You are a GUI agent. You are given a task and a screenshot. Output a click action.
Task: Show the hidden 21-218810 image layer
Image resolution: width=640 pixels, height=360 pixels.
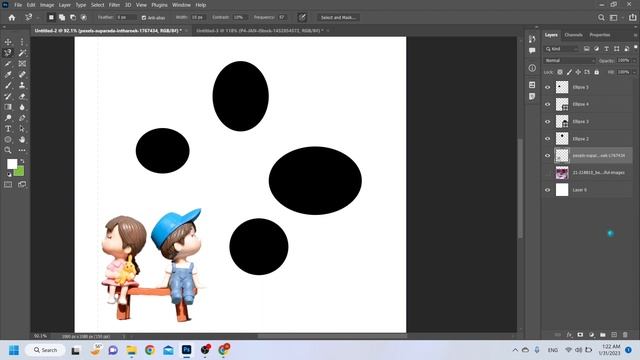point(547,173)
